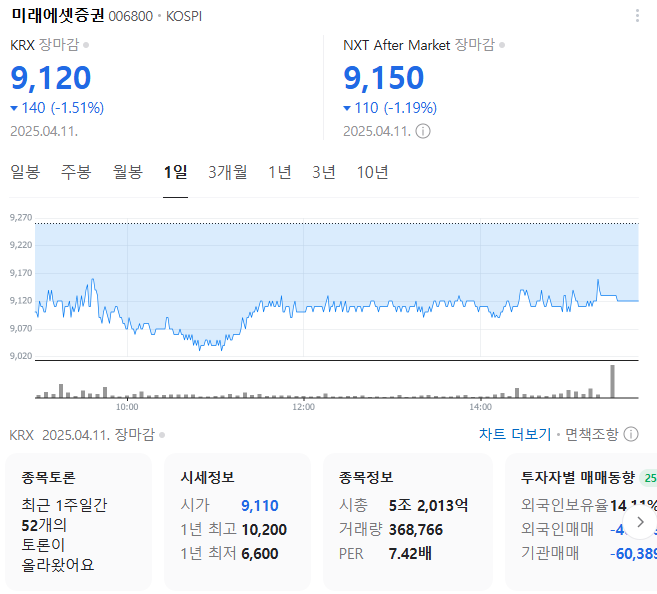Viewport: 657px width, 594px height.
Task: Click the stock code 006800 KOSPI
Action: pos(155,16)
